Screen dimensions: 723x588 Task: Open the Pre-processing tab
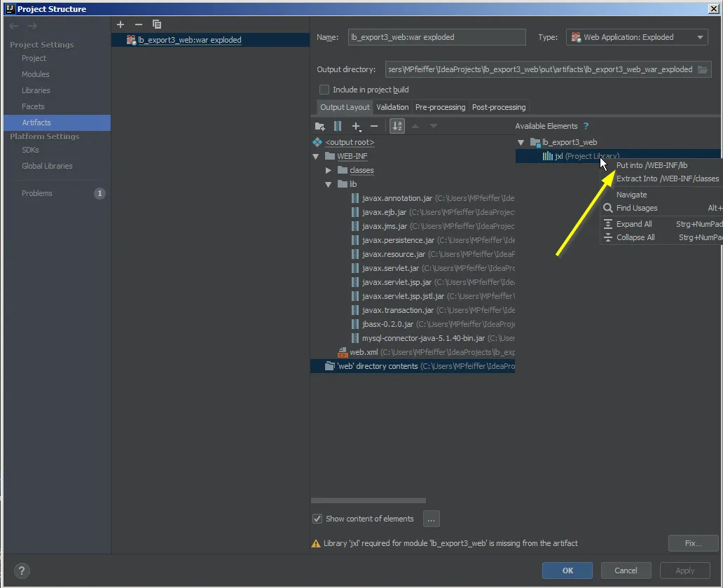pyautogui.click(x=441, y=107)
